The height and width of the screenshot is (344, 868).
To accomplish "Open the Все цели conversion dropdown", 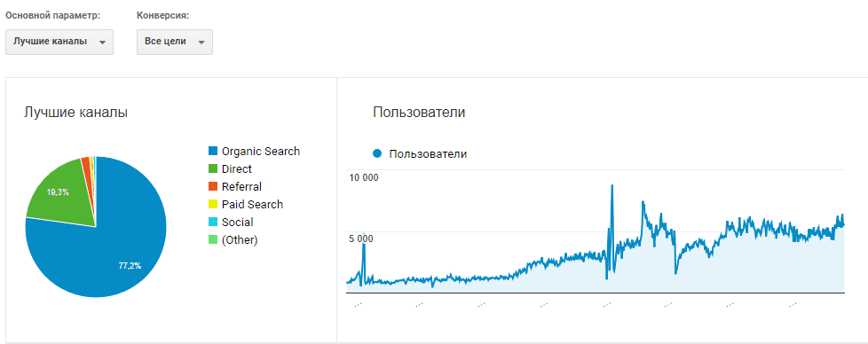I will [x=174, y=42].
